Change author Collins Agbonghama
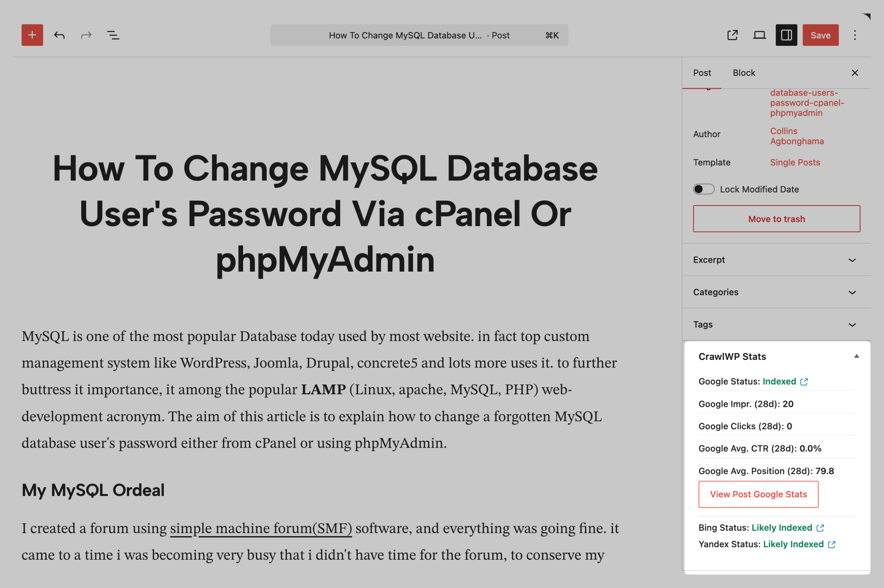This screenshot has width=884, height=588. click(797, 136)
